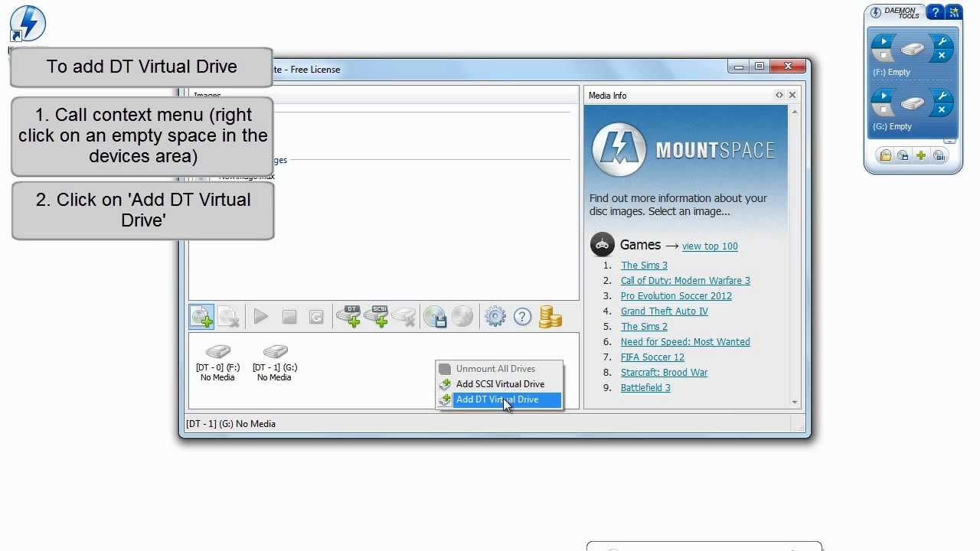The image size is (980, 551).
Task: Open 'Grand Theft Auto IV' link
Action: (x=665, y=311)
